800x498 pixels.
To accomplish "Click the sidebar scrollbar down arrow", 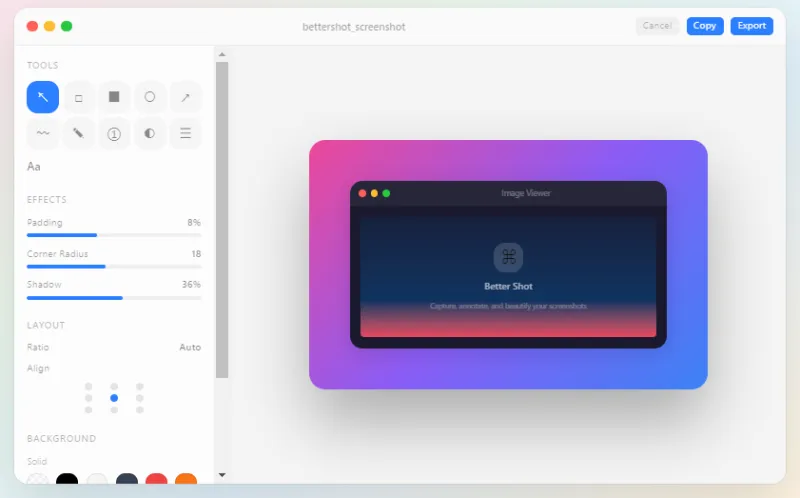I will click(x=222, y=475).
